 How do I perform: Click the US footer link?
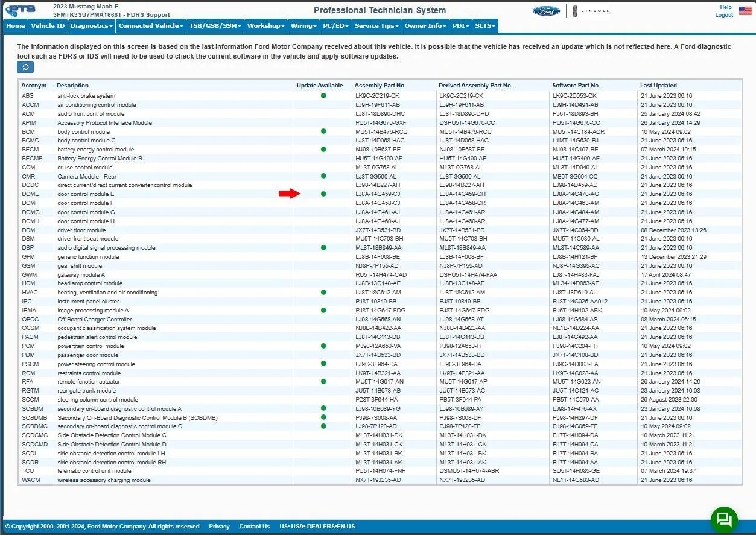pyautogui.click(x=283, y=527)
